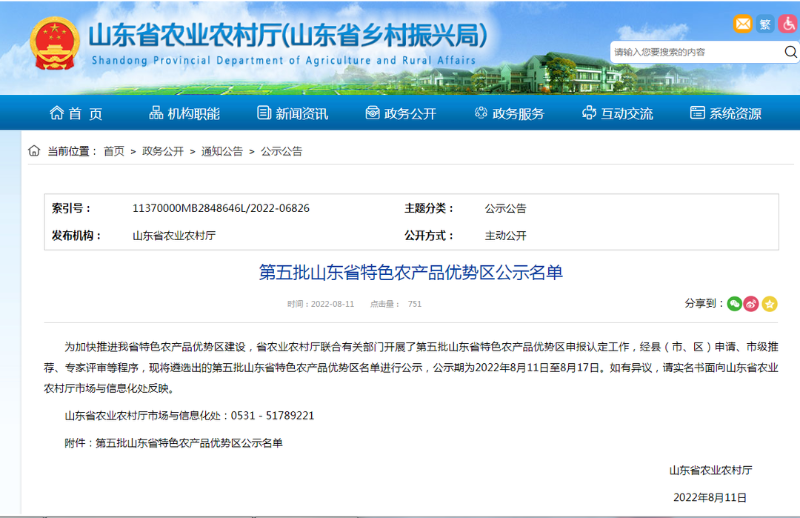Open 首页 in main navigation
This screenshot has width=800, height=518.
click(76, 113)
